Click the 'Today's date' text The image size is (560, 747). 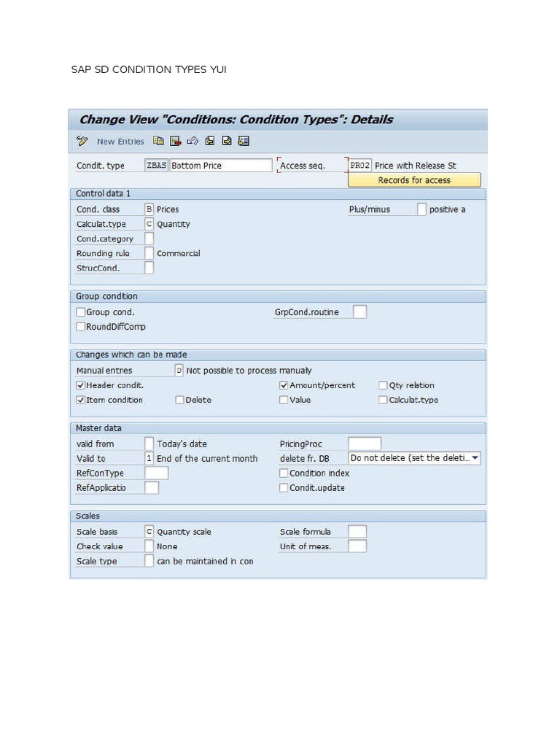pos(182,444)
